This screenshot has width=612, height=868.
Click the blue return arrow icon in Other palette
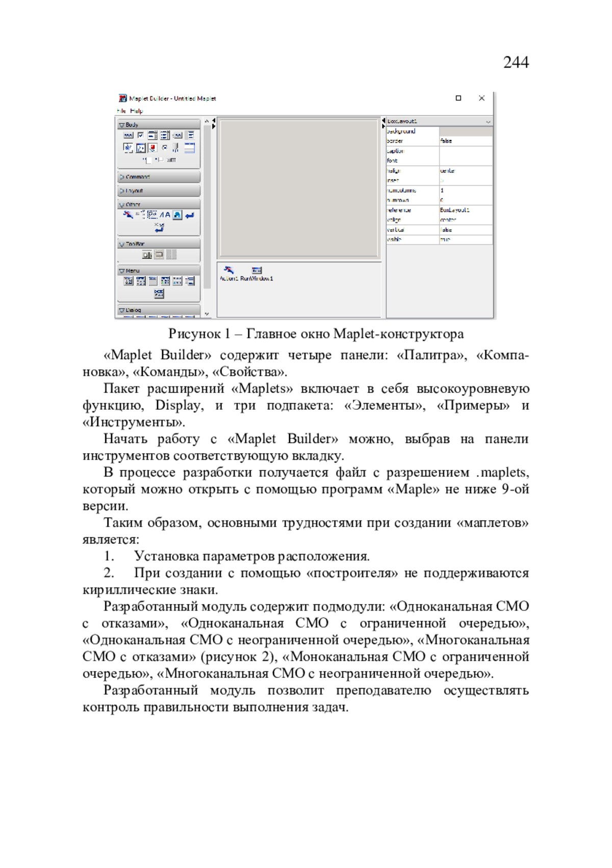[190, 216]
